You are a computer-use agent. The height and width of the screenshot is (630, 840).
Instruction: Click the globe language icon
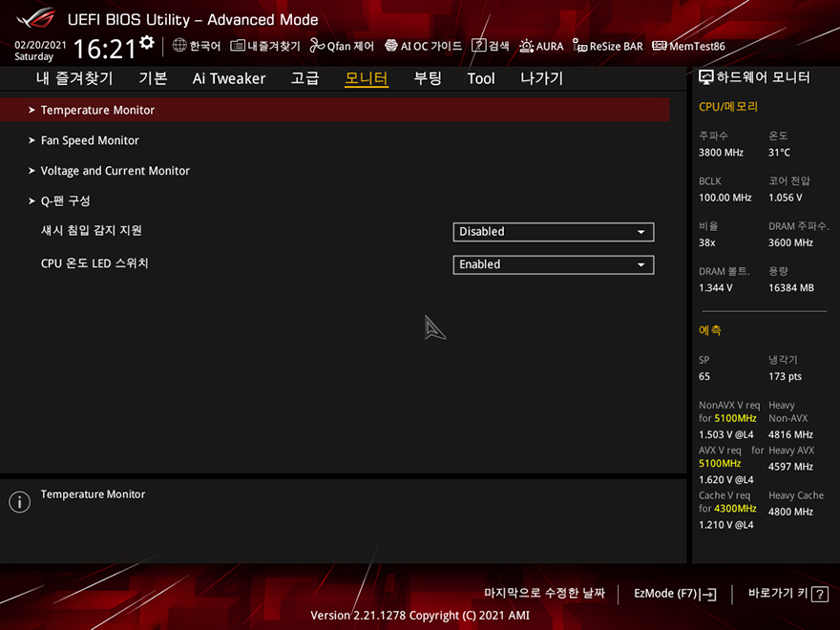tap(178, 46)
